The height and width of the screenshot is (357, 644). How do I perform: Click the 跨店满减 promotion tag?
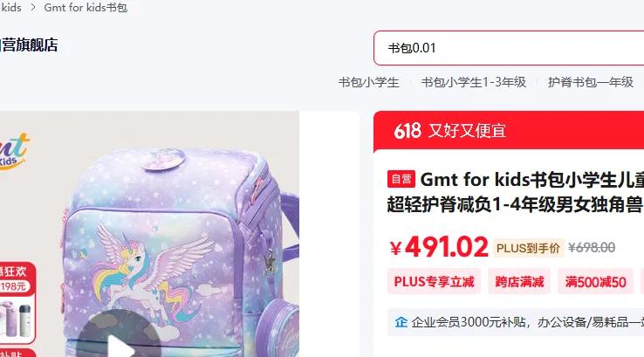click(519, 282)
